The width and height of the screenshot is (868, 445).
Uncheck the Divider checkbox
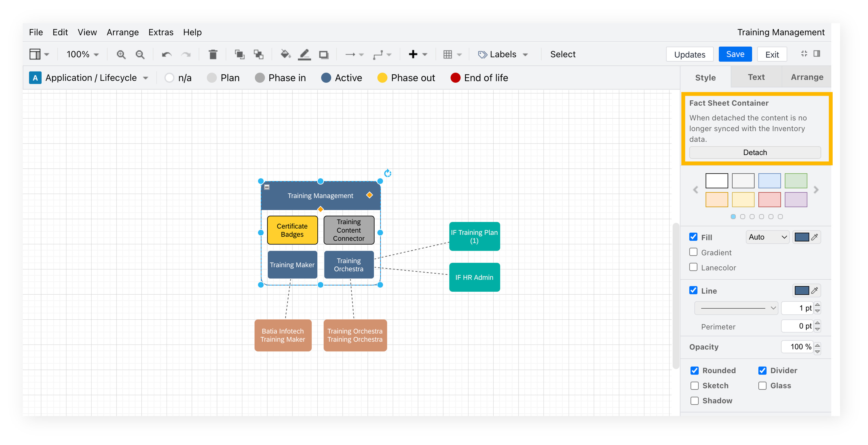762,370
